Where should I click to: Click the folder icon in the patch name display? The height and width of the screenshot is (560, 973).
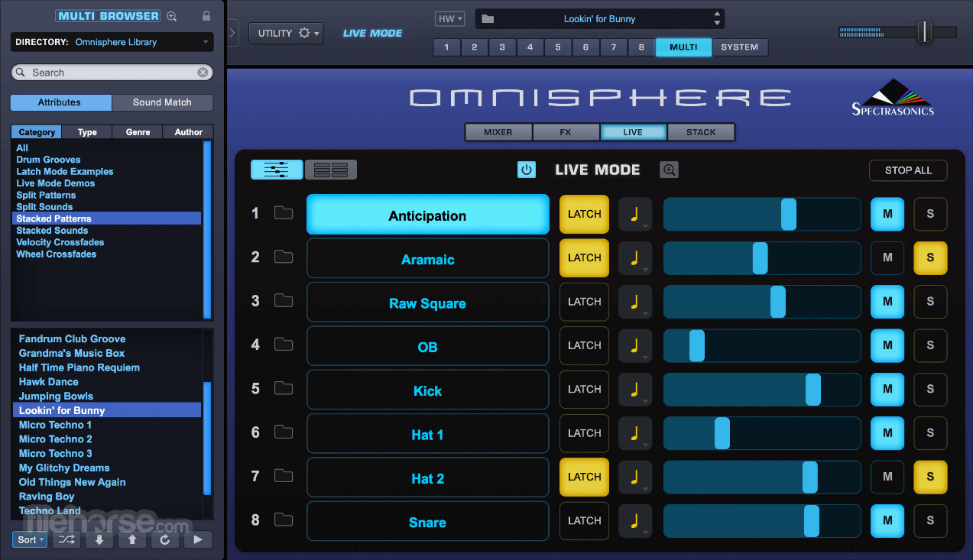click(x=488, y=19)
